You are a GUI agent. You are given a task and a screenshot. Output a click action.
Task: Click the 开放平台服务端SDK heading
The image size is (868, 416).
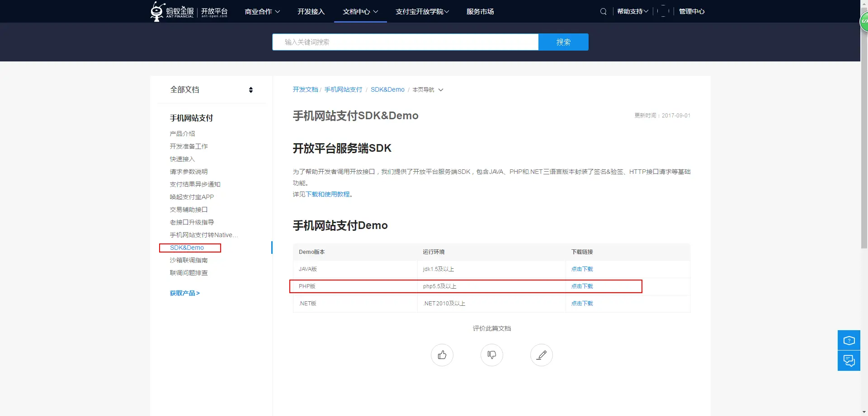point(342,148)
